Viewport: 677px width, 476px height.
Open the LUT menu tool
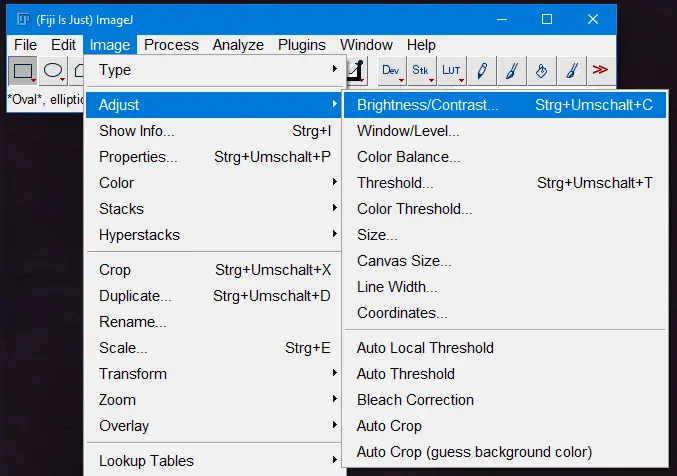coord(452,70)
